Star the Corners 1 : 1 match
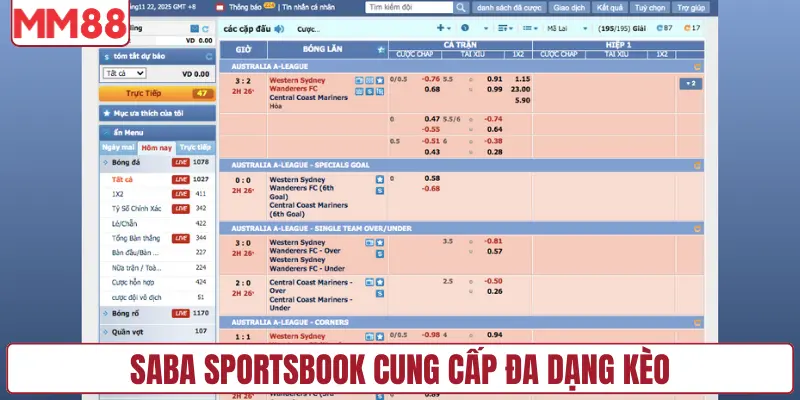Screen dimensions: 800x400 coord(380,337)
